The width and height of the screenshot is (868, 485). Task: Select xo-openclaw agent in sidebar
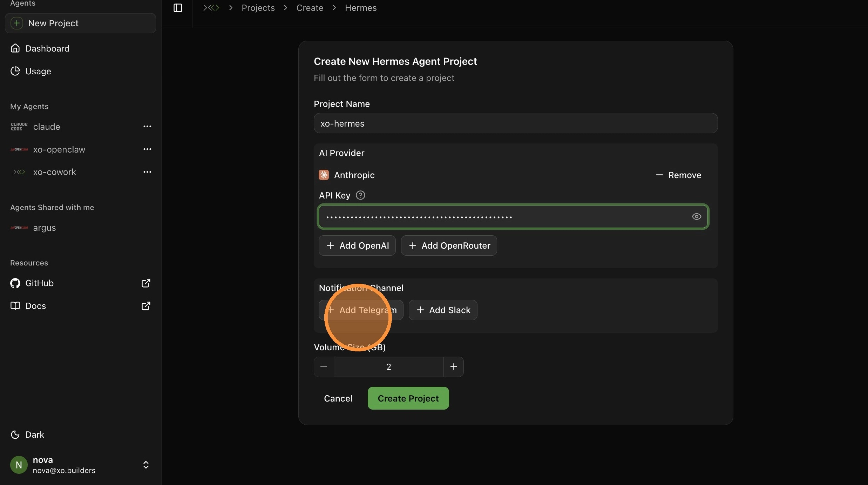coord(59,149)
